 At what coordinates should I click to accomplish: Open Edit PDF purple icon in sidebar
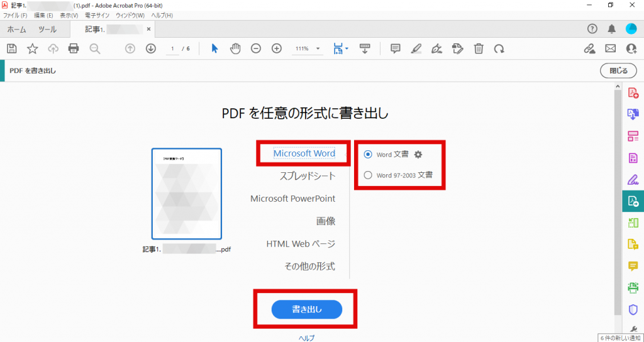pyautogui.click(x=633, y=158)
